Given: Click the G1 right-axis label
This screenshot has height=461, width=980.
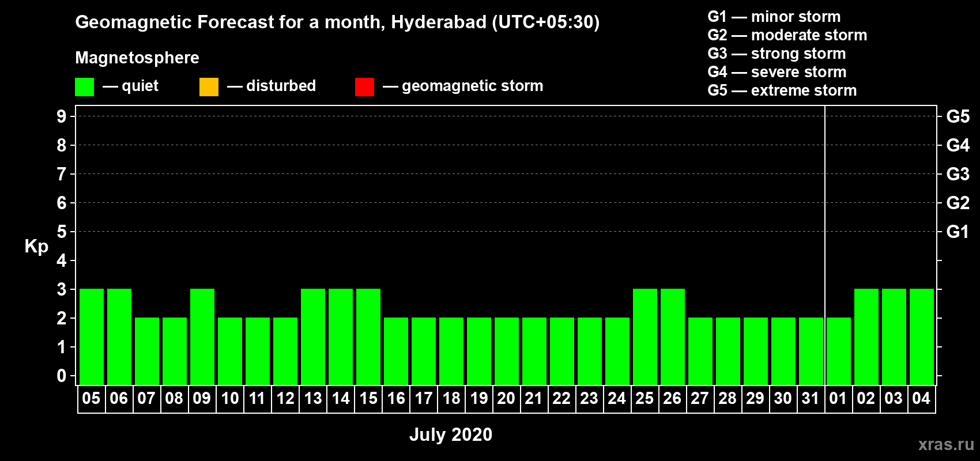Looking at the screenshot, I should click(958, 232).
